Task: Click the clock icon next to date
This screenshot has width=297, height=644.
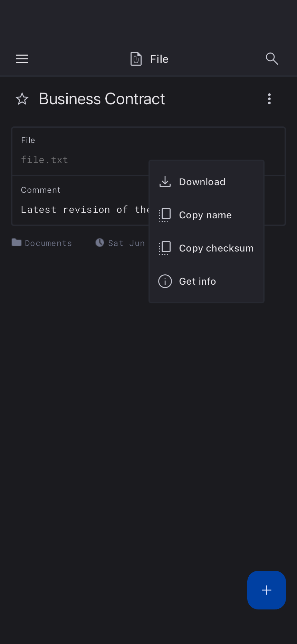Action: click(x=100, y=243)
